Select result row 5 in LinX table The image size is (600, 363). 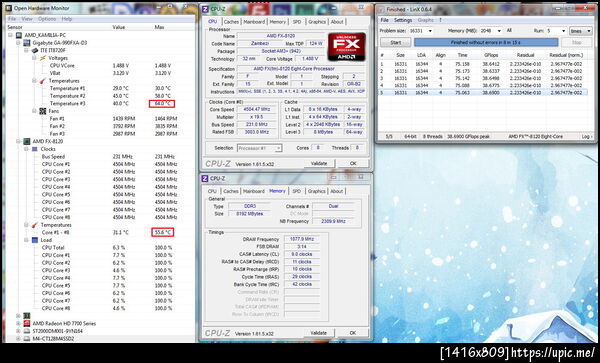click(x=483, y=93)
